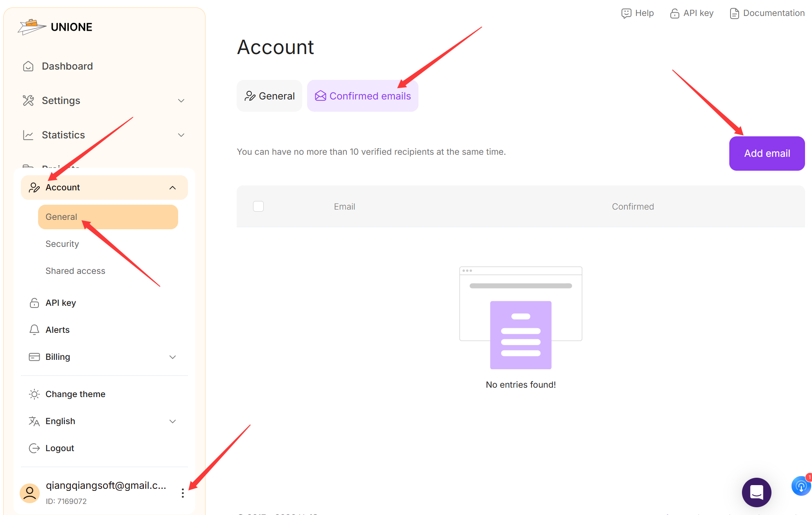Click the API key lock icon in sidebar
This screenshot has height=515, width=812.
point(34,303)
